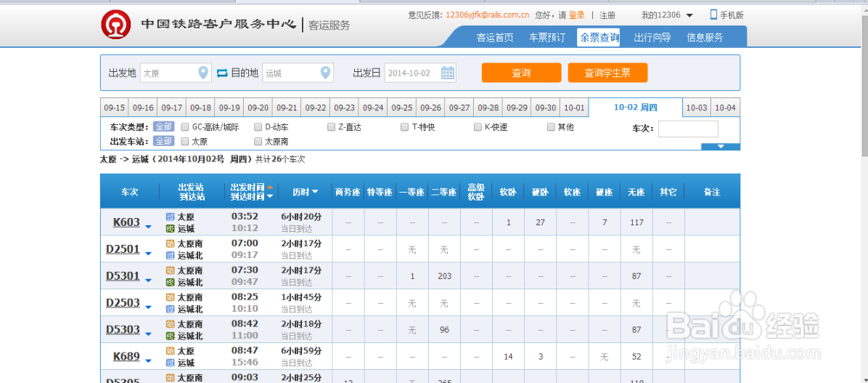Tick the 太原 departure station checkbox

pyautogui.click(x=185, y=142)
